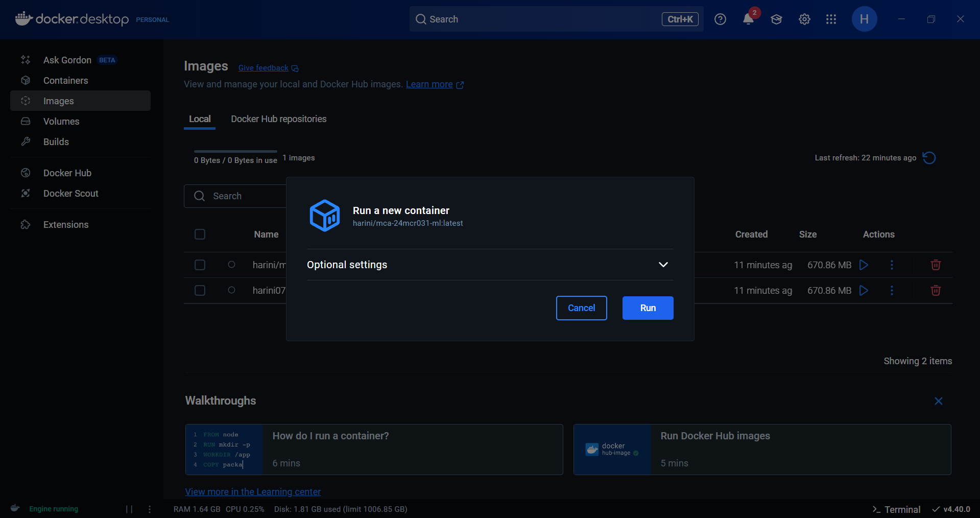This screenshot has height=518, width=980.
Task: Toggle select-all images checkbox in header
Action: [x=200, y=234]
